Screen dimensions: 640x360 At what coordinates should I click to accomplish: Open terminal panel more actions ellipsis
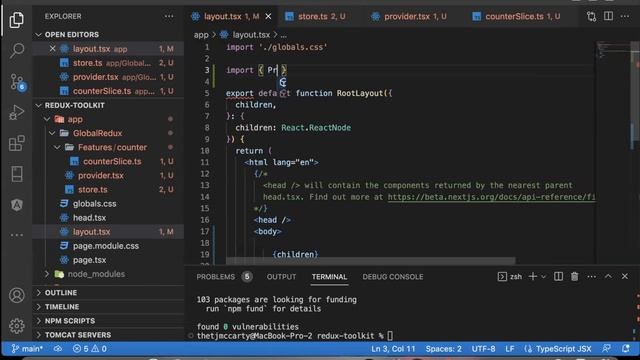click(591, 276)
